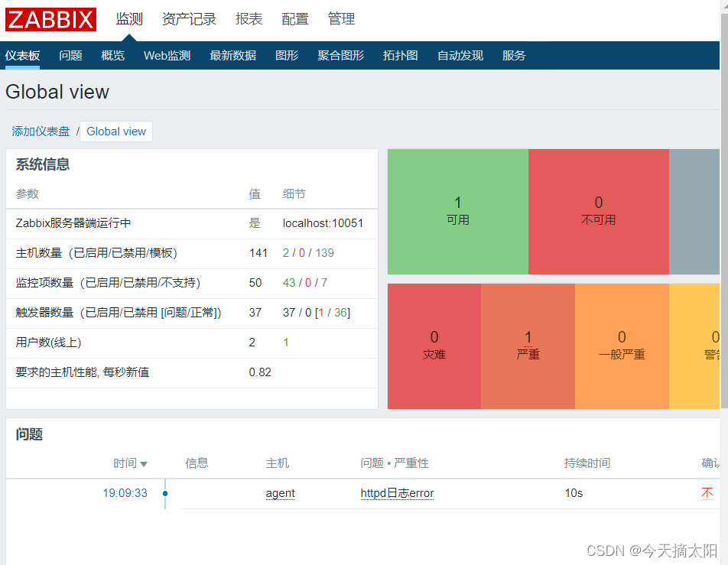
Task: Sort problems by the 时间 column arrow
Action: (x=144, y=464)
